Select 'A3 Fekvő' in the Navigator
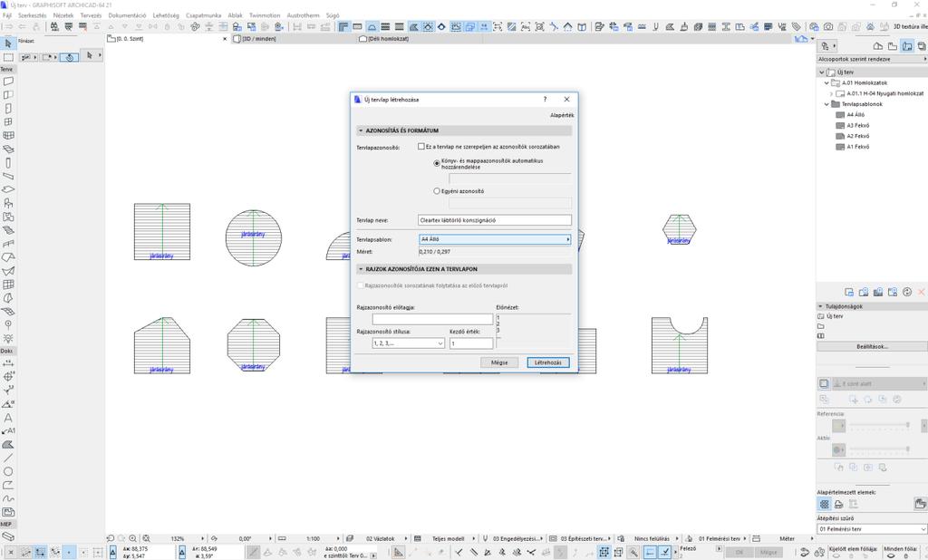 (x=857, y=125)
